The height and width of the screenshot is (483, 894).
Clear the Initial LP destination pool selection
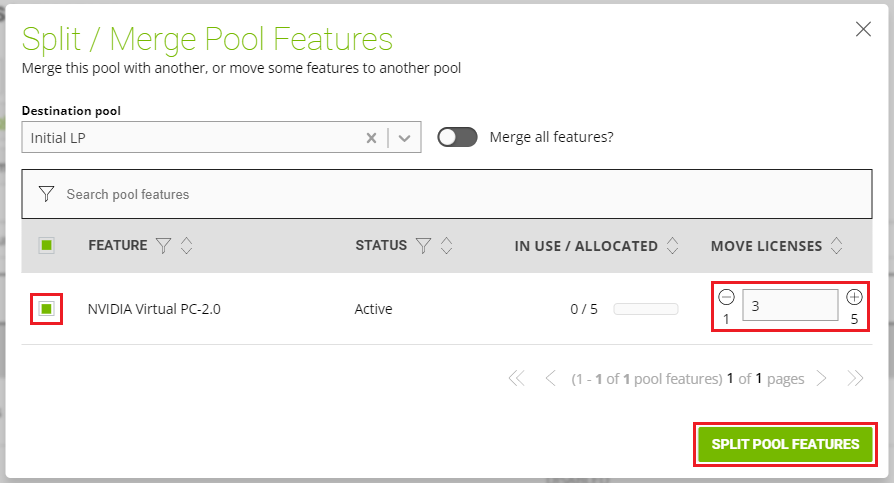(371, 138)
